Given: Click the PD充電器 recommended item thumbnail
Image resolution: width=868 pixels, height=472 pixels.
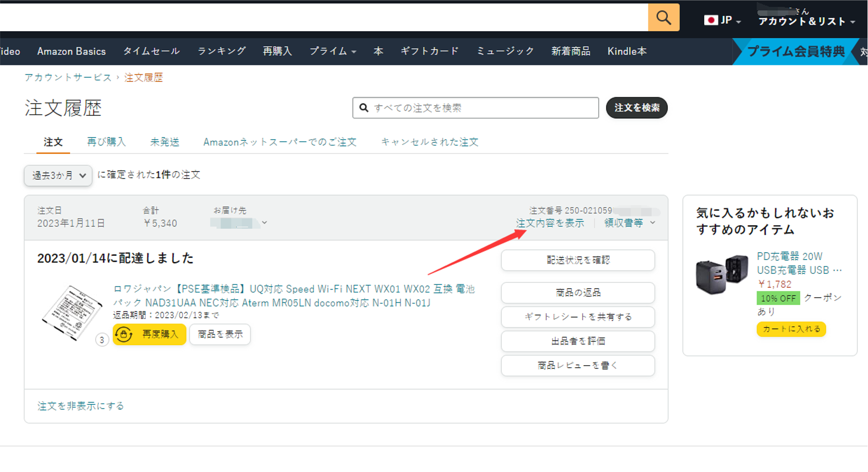Looking at the screenshot, I should 722,274.
